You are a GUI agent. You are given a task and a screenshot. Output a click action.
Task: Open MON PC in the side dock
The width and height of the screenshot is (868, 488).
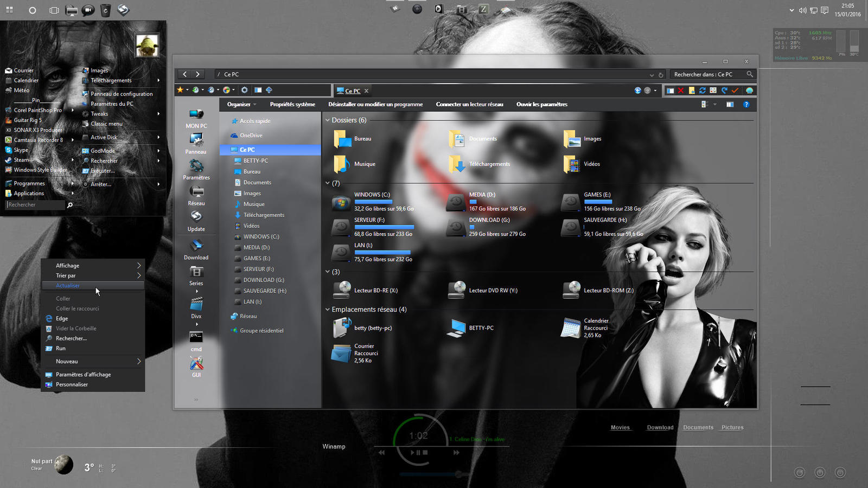point(196,118)
